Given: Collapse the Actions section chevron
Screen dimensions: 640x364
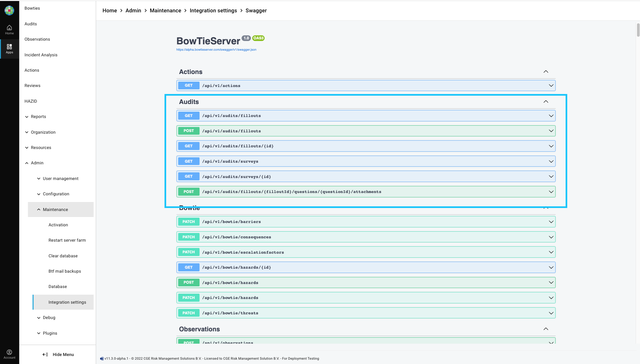Looking at the screenshot, I should pos(546,72).
